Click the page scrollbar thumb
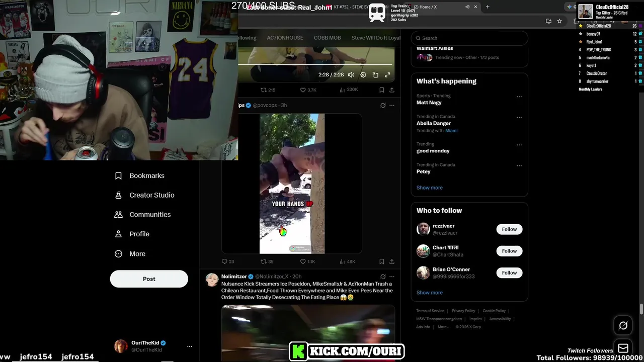This screenshot has height=362, width=644. pyautogui.click(x=641, y=309)
